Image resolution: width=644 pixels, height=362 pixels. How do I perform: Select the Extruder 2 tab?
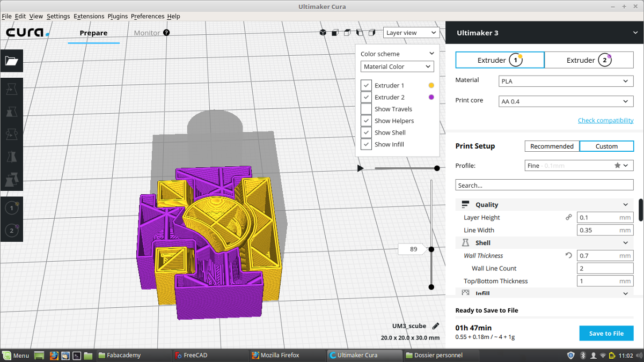589,60
